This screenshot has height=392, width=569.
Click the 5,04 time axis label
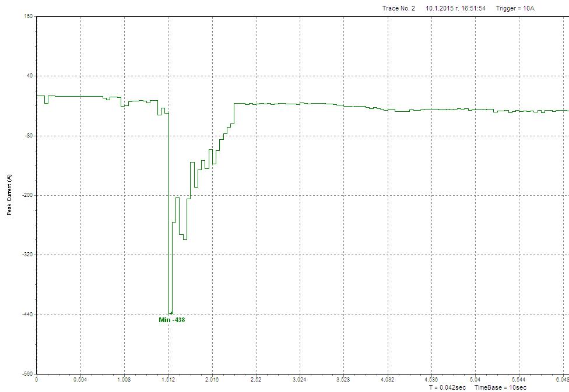click(x=475, y=379)
